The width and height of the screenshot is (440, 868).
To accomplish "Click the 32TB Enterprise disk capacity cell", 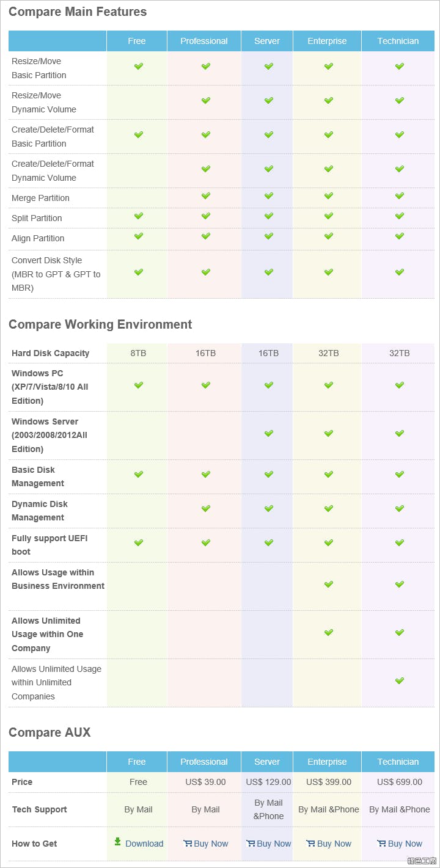I will pos(328,353).
